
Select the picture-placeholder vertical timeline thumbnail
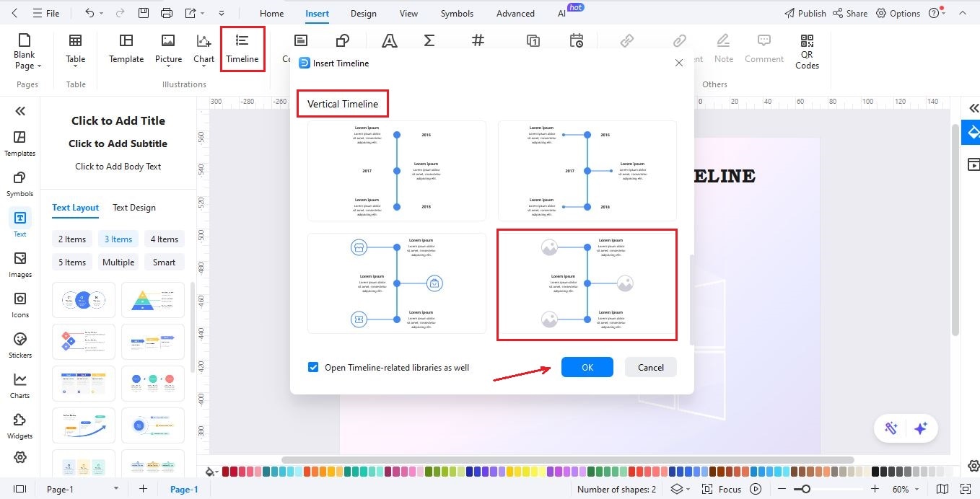tap(587, 285)
